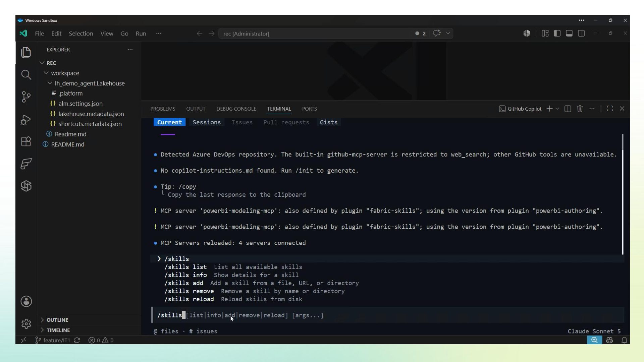The height and width of the screenshot is (362, 644).
Task: Open the Selection menu
Action: coord(81,34)
